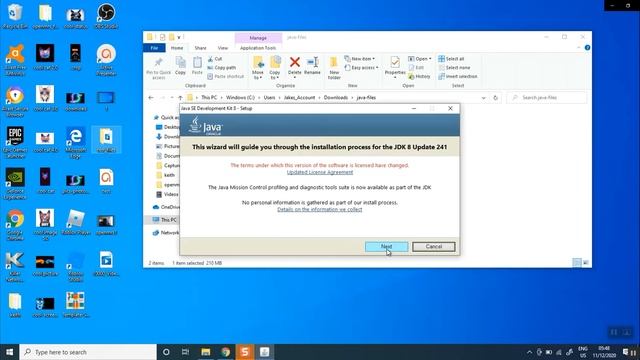Select the GeForce Experience desktop icon

[15, 184]
